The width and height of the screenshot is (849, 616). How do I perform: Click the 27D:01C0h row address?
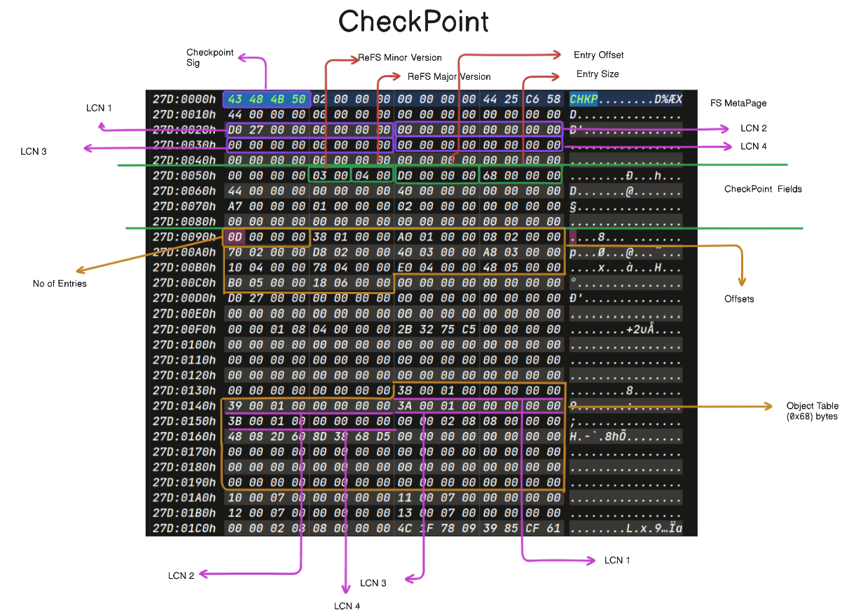click(184, 528)
